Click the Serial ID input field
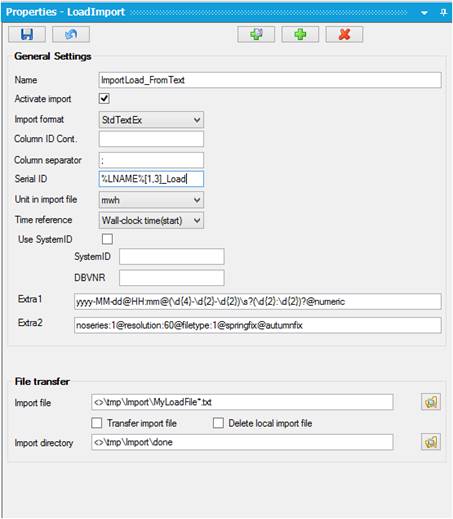The width and height of the screenshot is (453, 519). pos(151,179)
